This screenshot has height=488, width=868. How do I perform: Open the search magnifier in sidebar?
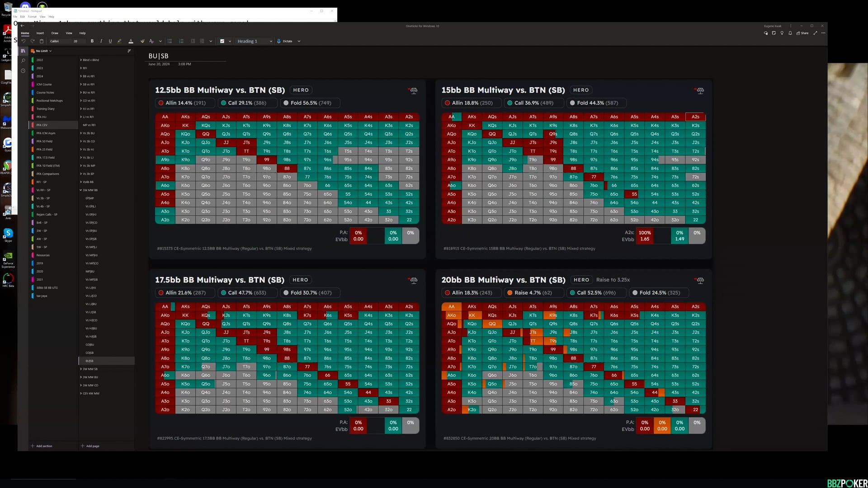pyautogui.click(x=23, y=61)
